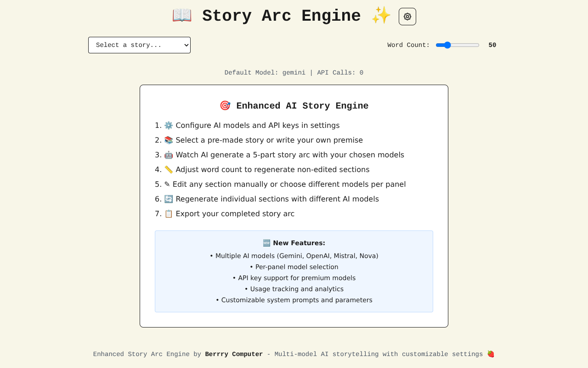Open settings via the gear button
The height and width of the screenshot is (368, 588).
(x=407, y=16)
